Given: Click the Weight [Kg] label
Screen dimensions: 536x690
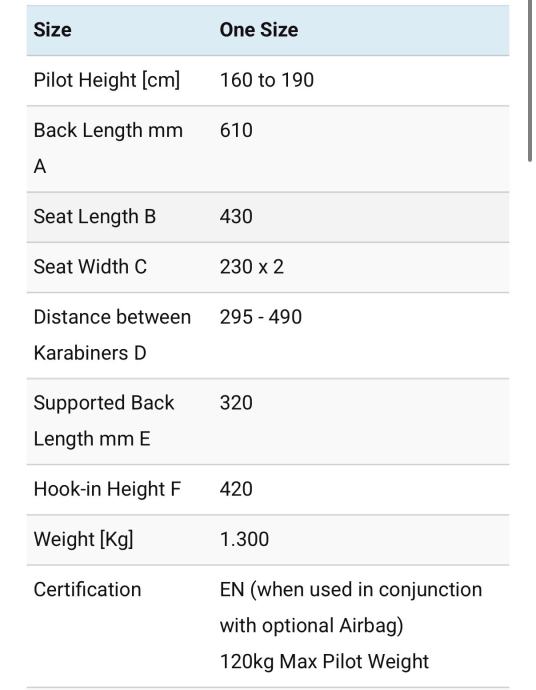Looking at the screenshot, I should tap(84, 540).
